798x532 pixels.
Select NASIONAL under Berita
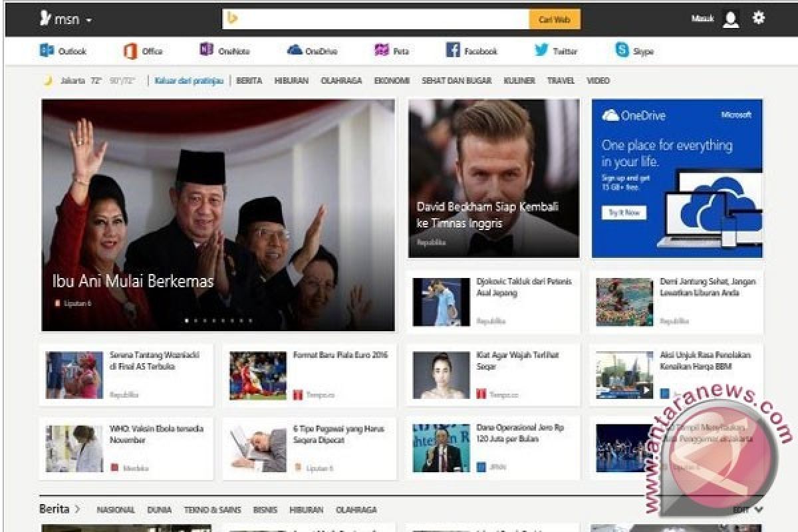pos(116,509)
